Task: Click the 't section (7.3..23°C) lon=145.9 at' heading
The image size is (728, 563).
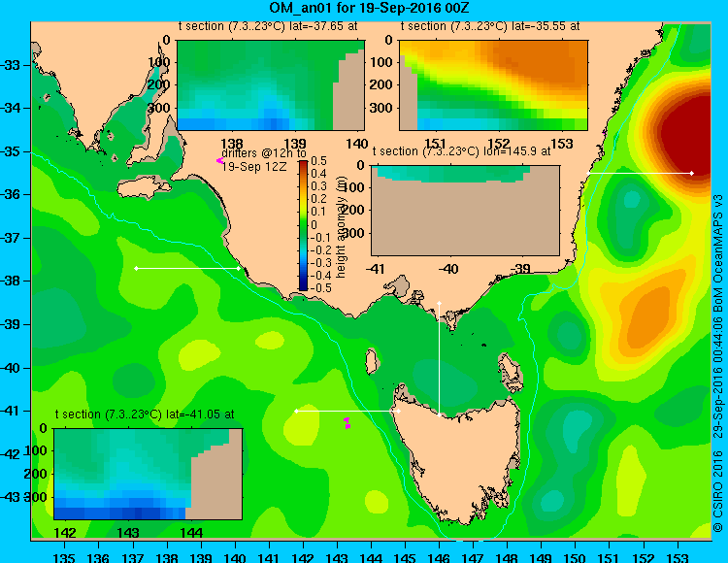Action: 461,151
